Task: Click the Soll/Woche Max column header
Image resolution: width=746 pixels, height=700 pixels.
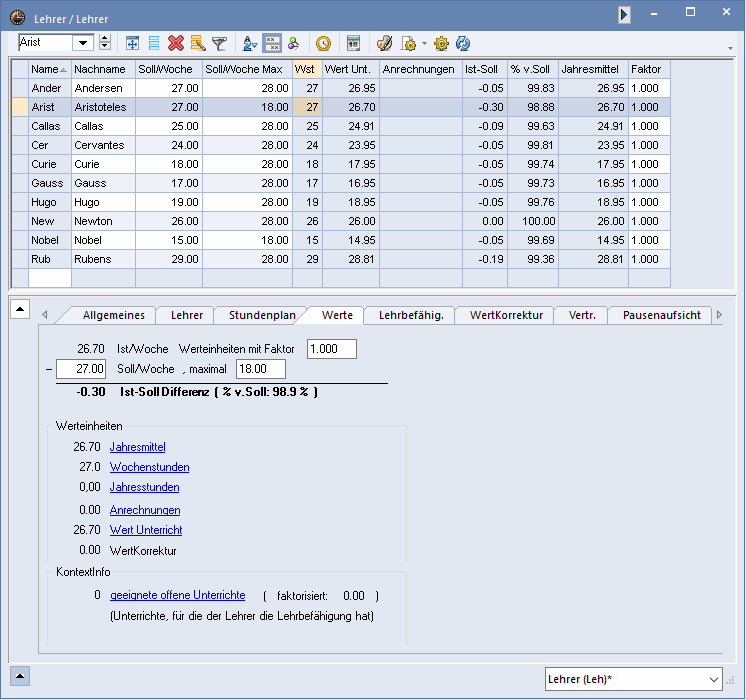Action: coord(247,69)
